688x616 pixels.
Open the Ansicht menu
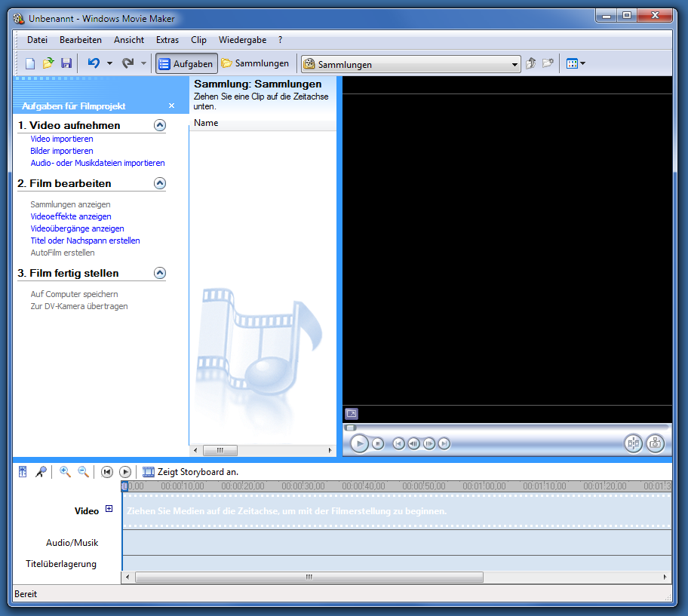(129, 40)
